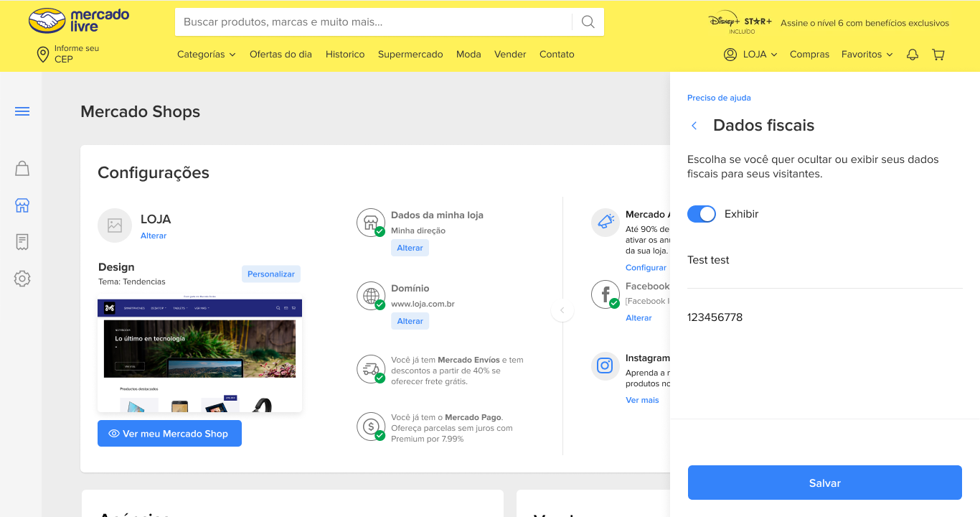Screen dimensions: 980x517
Task: Open the Moda menu item
Action: [468, 55]
